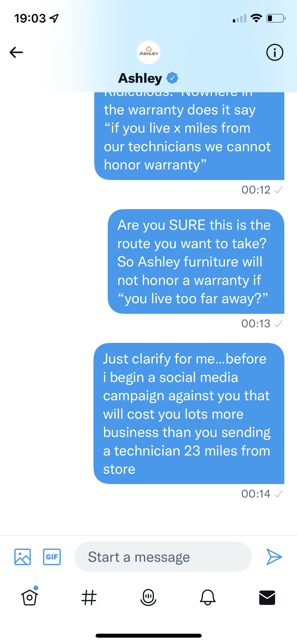Click Ashley's verified badge

[x=172, y=78]
